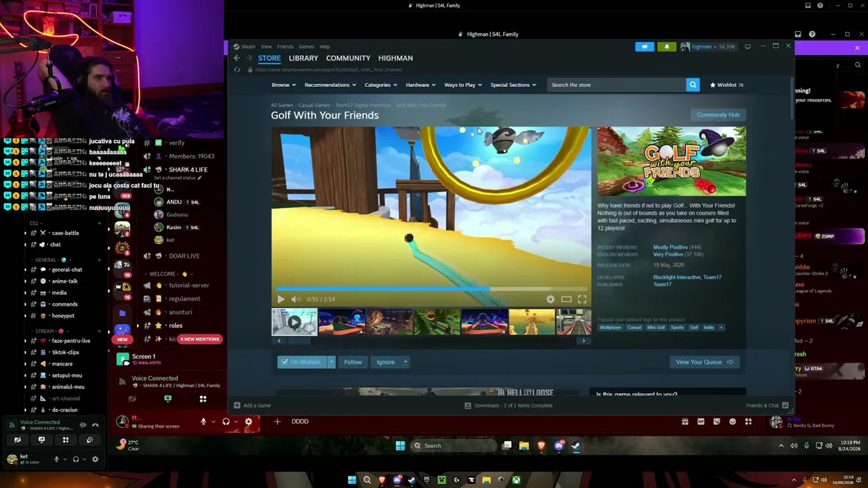Follow Golf With Your Friends

353,362
